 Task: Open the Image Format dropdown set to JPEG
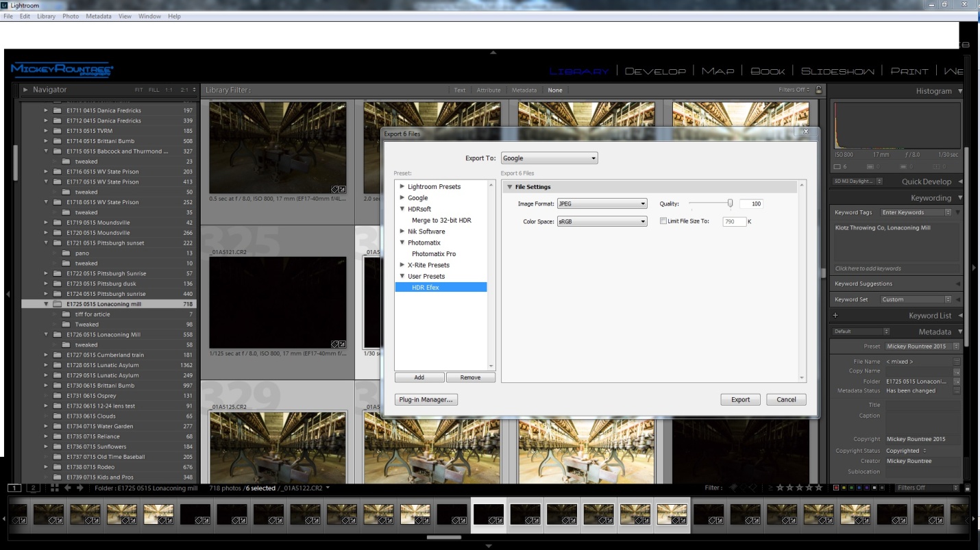[x=602, y=203]
